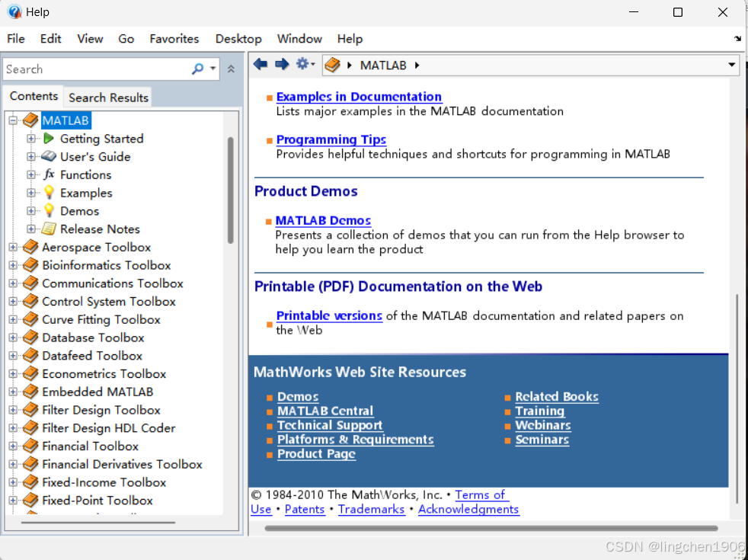Click the Release Notes notepad icon

click(49, 229)
